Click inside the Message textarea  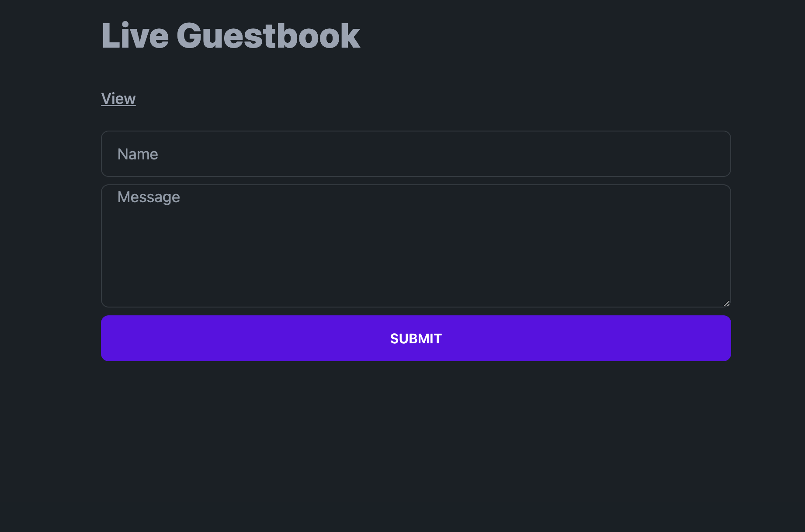[416, 246]
